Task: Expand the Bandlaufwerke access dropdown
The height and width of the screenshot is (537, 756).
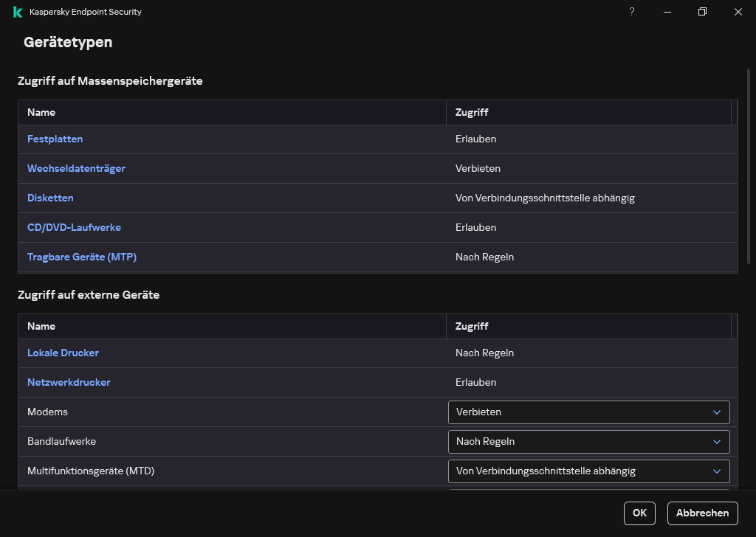Action: pos(588,441)
